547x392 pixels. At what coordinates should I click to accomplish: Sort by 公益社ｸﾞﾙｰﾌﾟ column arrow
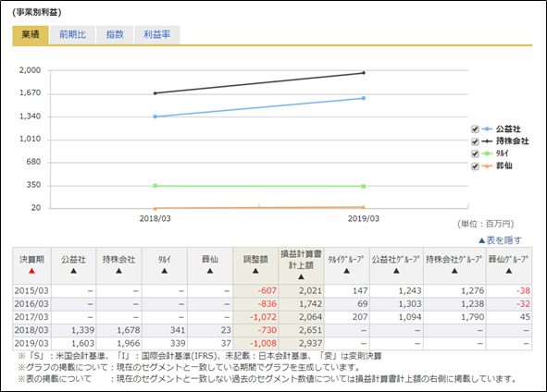396,271
